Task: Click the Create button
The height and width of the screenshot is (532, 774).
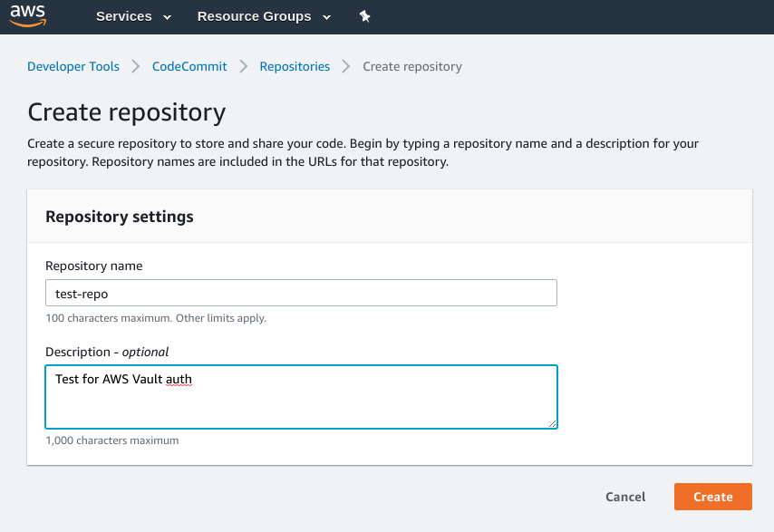Action: (x=712, y=497)
